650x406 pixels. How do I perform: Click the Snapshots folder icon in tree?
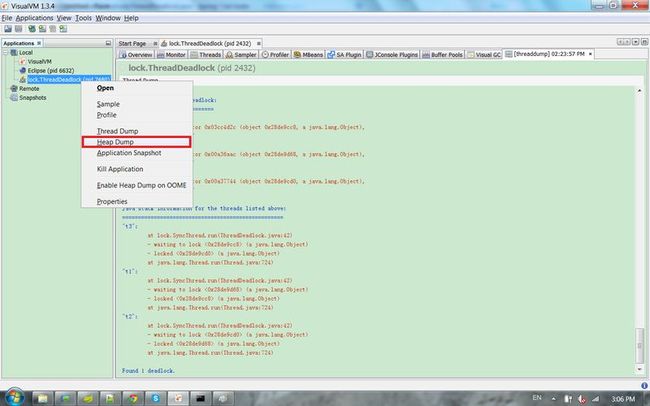click(x=14, y=98)
